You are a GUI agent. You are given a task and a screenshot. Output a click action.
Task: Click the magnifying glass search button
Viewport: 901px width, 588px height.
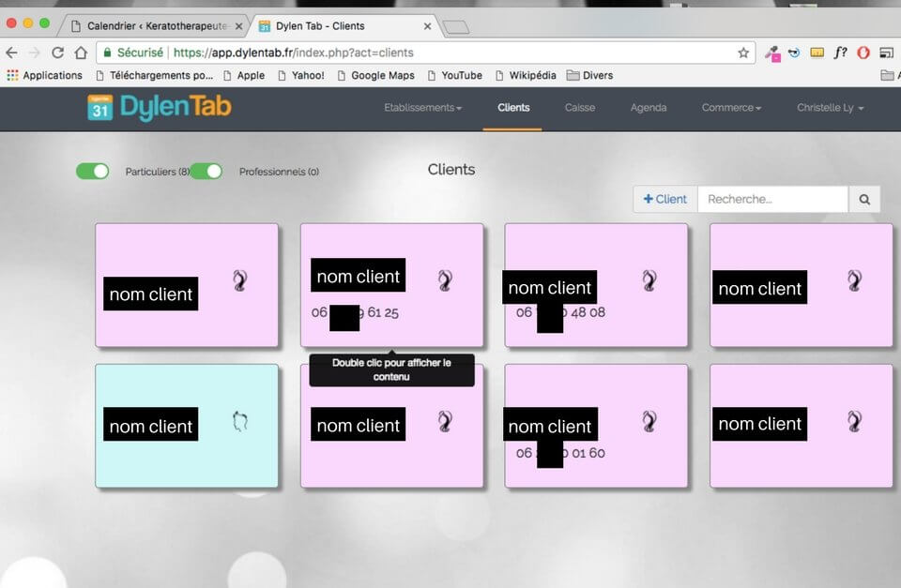pyautogui.click(x=864, y=199)
